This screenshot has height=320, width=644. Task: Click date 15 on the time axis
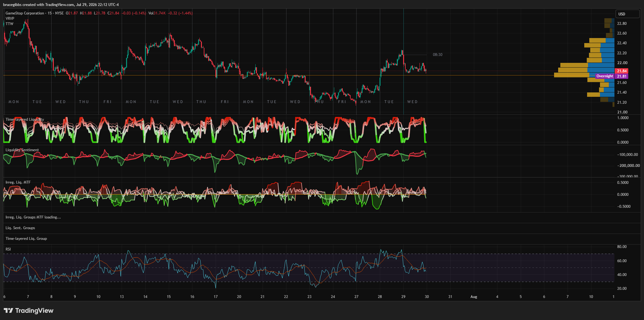pos(169,297)
